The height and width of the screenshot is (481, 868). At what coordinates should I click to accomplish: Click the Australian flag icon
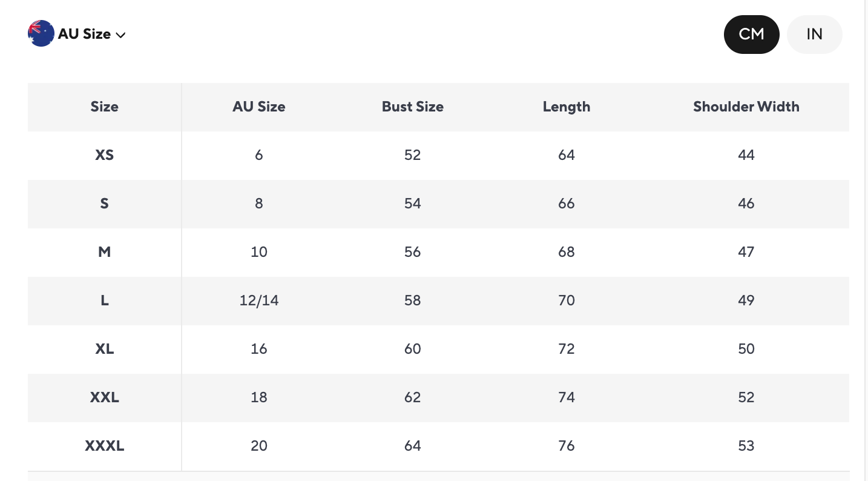click(x=41, y=34)
